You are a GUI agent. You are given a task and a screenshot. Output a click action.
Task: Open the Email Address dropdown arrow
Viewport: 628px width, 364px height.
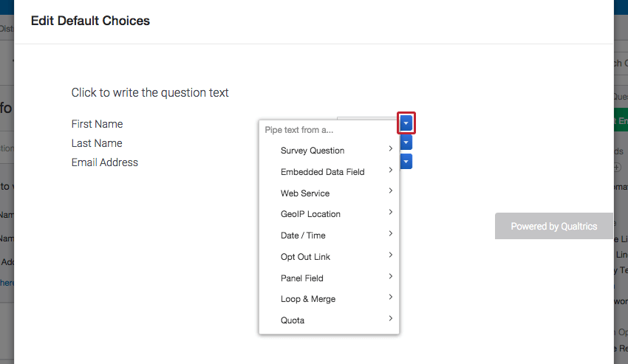(406, 161)
